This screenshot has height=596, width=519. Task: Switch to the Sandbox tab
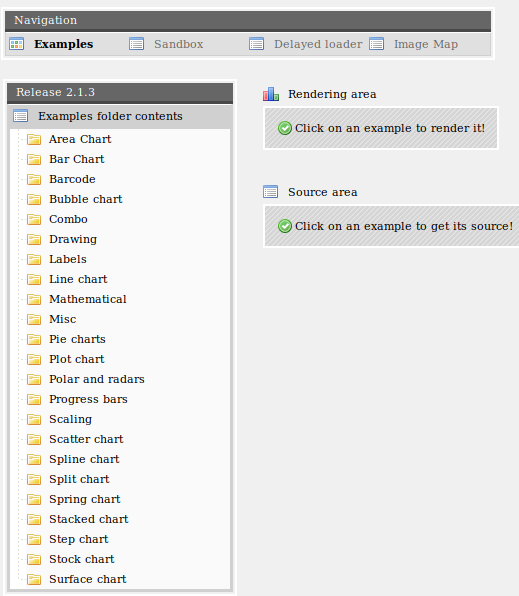[x=178, y=44]
